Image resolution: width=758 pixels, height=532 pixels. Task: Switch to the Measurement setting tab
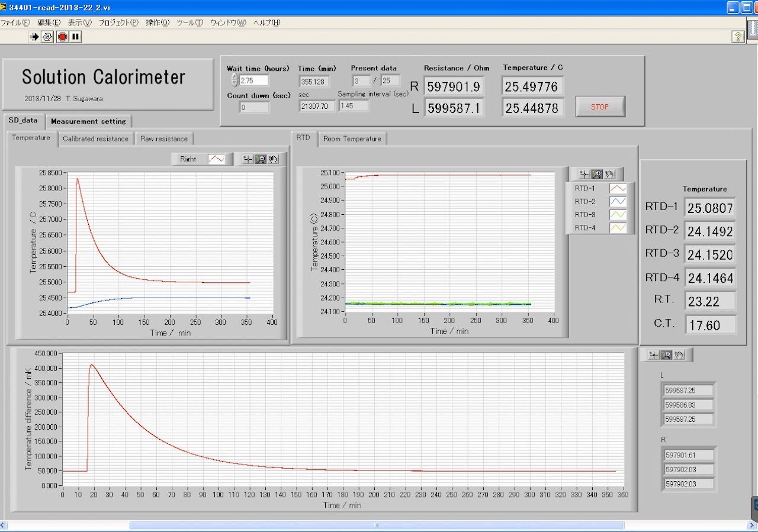pos(88,121)
